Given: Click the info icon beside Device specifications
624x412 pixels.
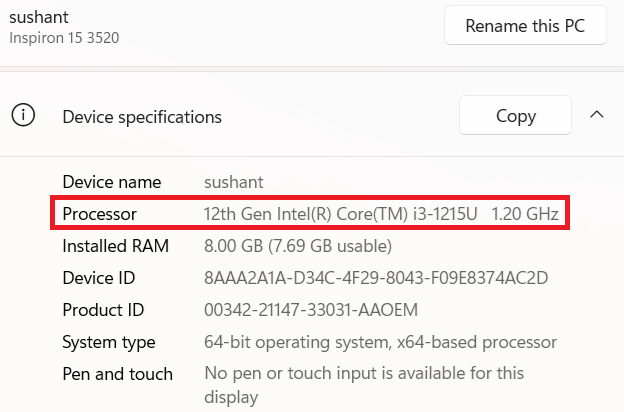Looking at the screenshot, I should tap(23, 116).
